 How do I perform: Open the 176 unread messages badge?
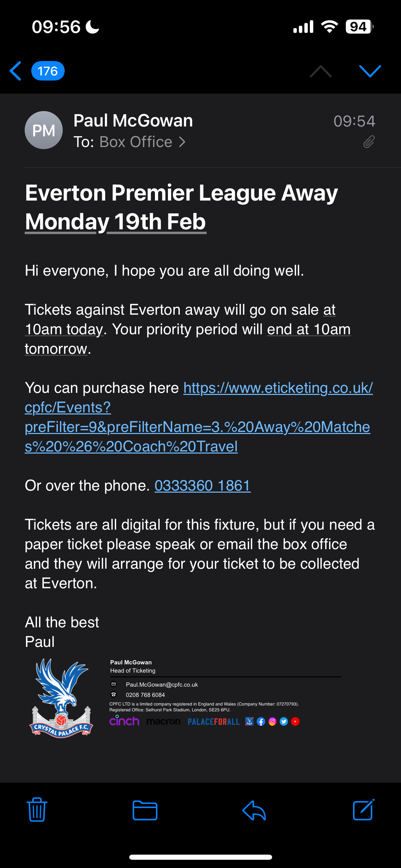(x=48, y=71)
